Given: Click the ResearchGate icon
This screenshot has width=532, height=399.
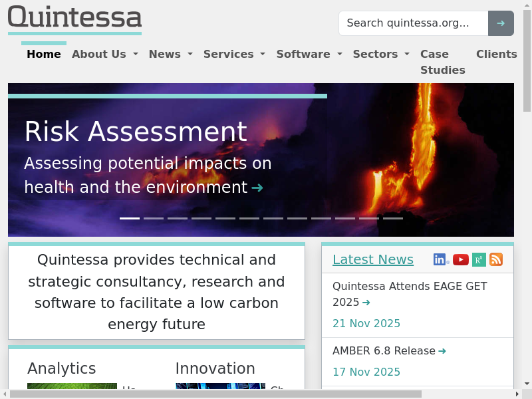Looking at the screenshot, I should (479, 259).
